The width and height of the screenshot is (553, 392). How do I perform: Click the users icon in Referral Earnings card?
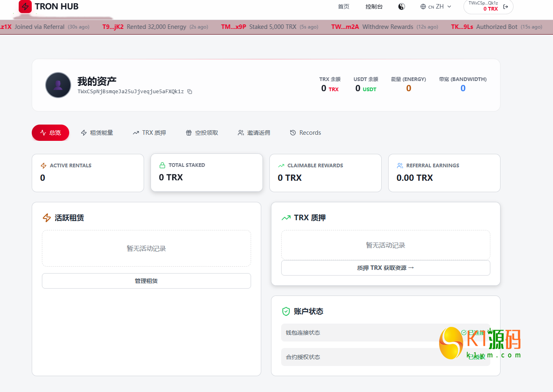(x=400, y=166)
